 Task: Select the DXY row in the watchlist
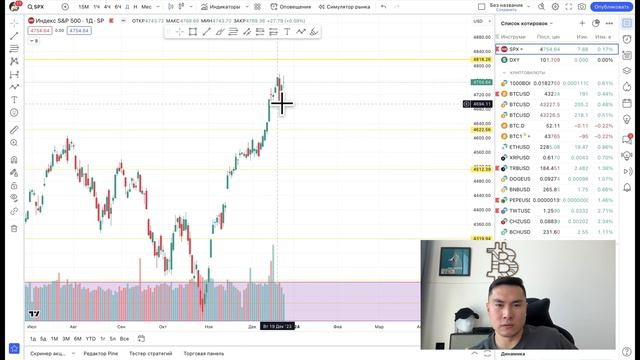(557, 60)
